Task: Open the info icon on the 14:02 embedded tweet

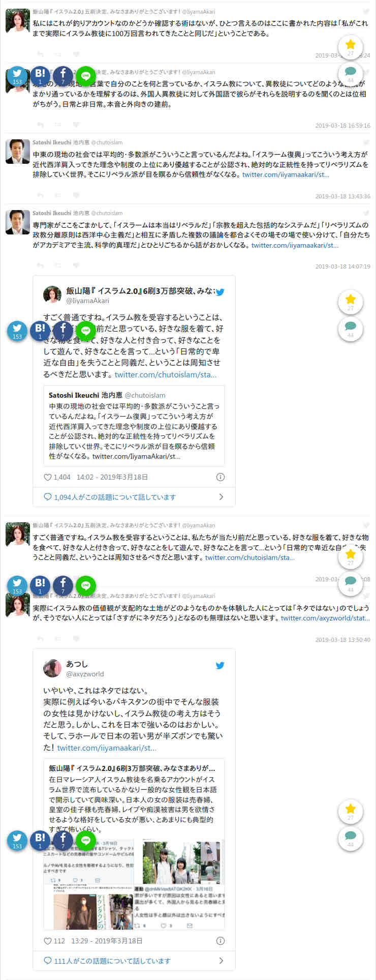Action: (221, 477)
